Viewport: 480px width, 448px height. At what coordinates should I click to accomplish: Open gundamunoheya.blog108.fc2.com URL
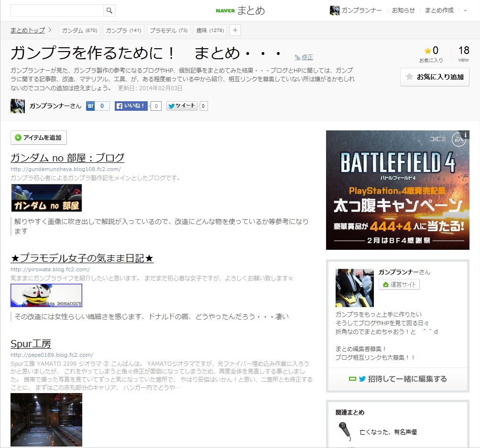pos(65,169)
